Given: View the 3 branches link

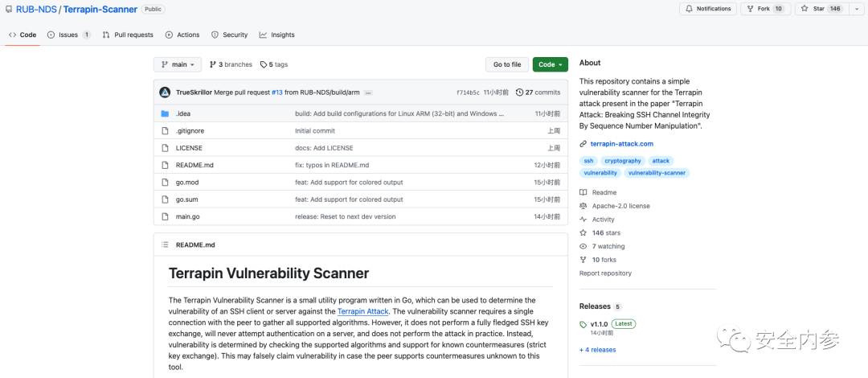Looking at the screenshot, I should point(231,64).
